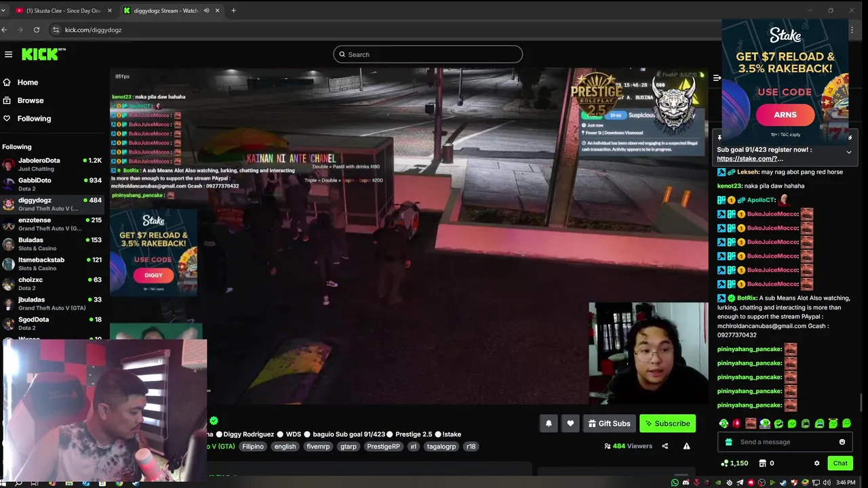
Task: Click Lekseh username in chat
Action: click(x=748, y=172)
